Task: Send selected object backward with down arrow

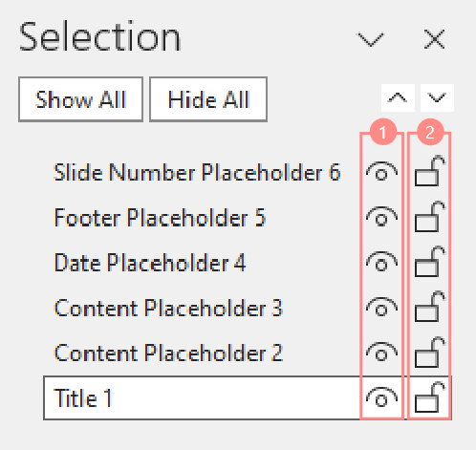Action: click(x=437, y=98)
